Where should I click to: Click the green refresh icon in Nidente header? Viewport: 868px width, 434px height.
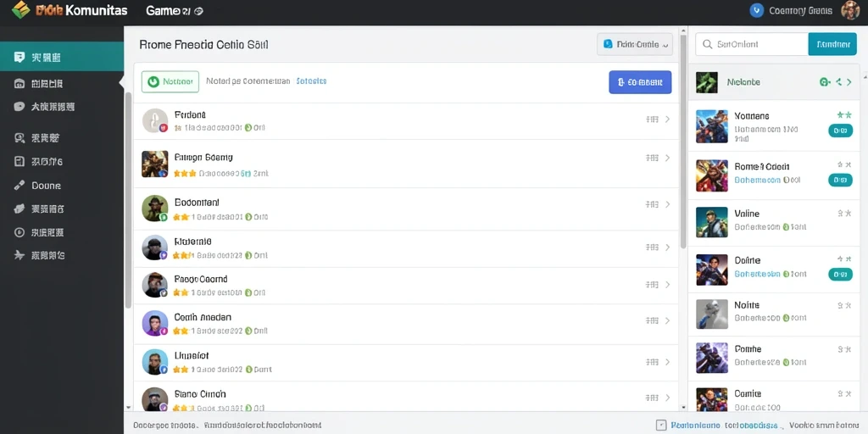[x=824, y=82]
